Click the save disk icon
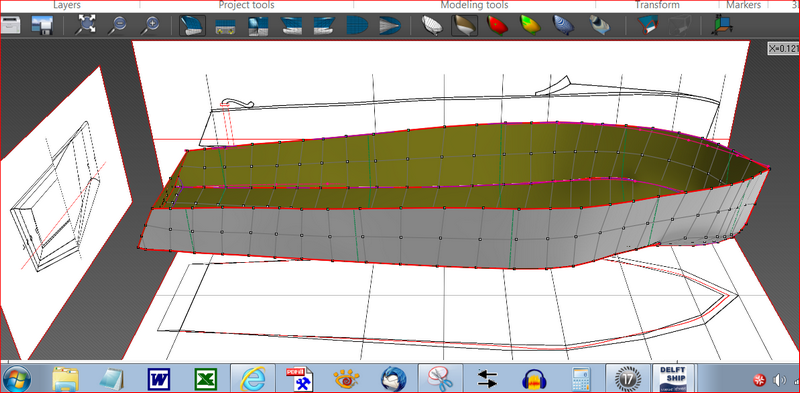This screenshot has height=393, width=800. point(42,24)
